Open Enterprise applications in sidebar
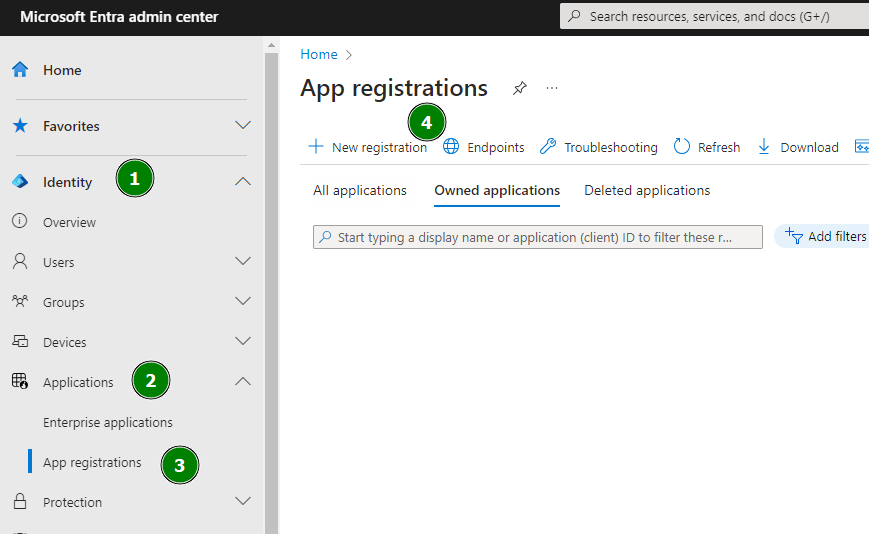 [108, 422]
